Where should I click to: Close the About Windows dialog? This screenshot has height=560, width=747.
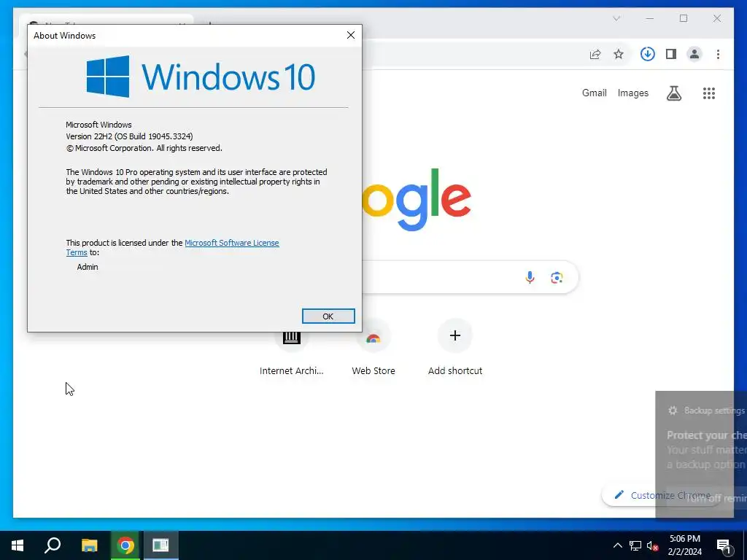coord(351,35)
